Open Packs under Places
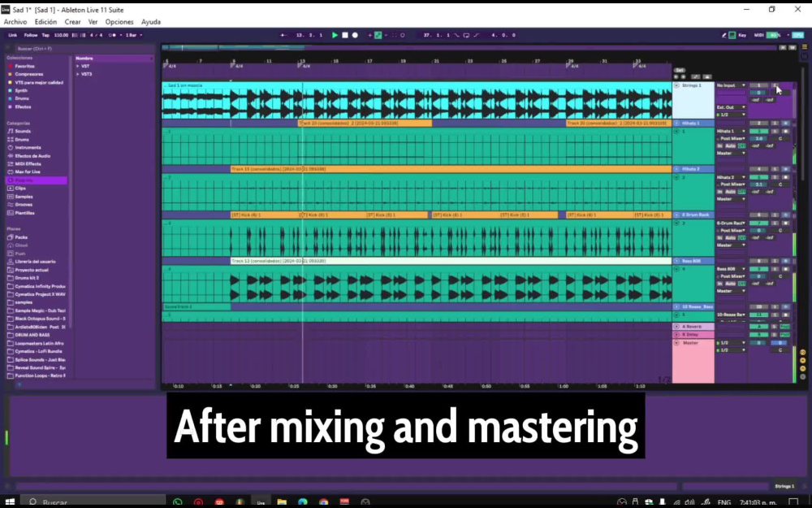This screenshot has height=508, width=812. pos(21,237)
